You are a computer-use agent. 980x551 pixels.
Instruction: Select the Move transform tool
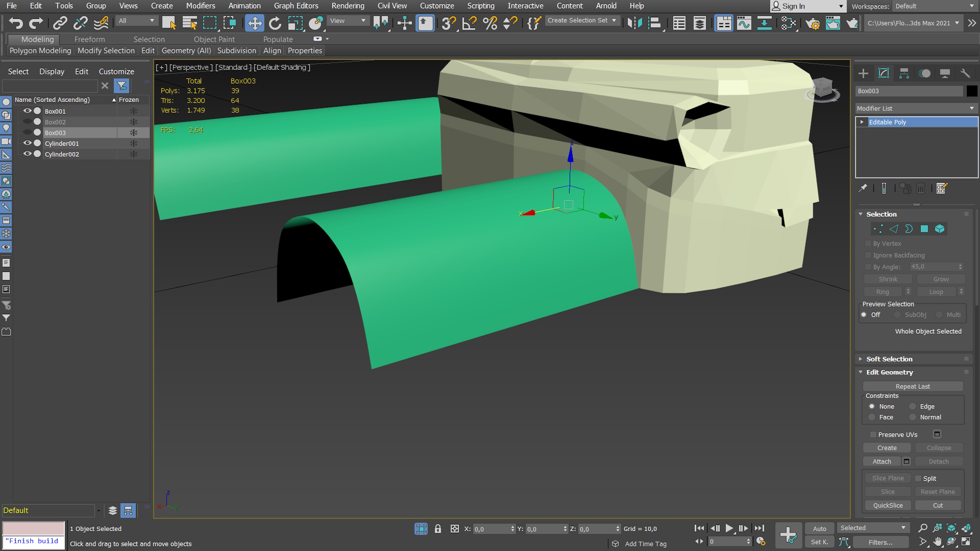coord(254,23)
